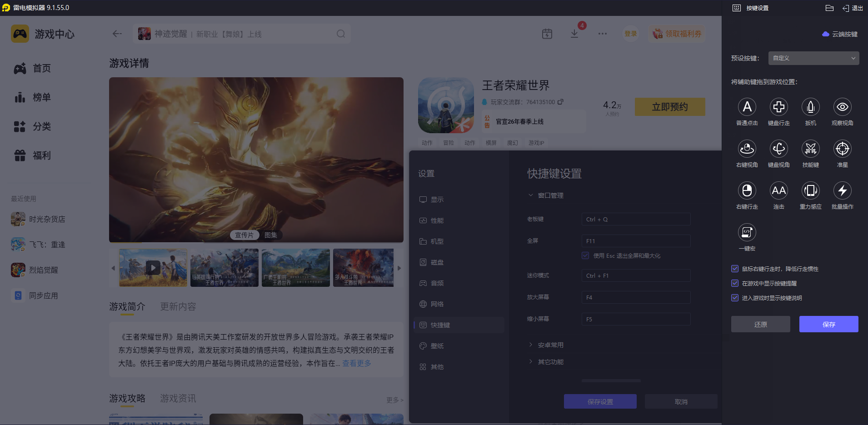Image resolution: width=868 pixels, height=425 pixels.
Task: Toggle 在游戏中显示按键提醒 option
Action: [735, 283]
